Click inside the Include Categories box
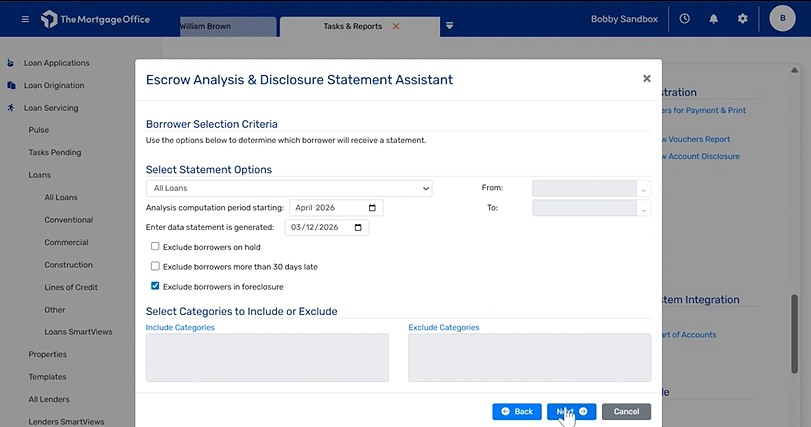This screenshot has width=811, height=427. 267,358
